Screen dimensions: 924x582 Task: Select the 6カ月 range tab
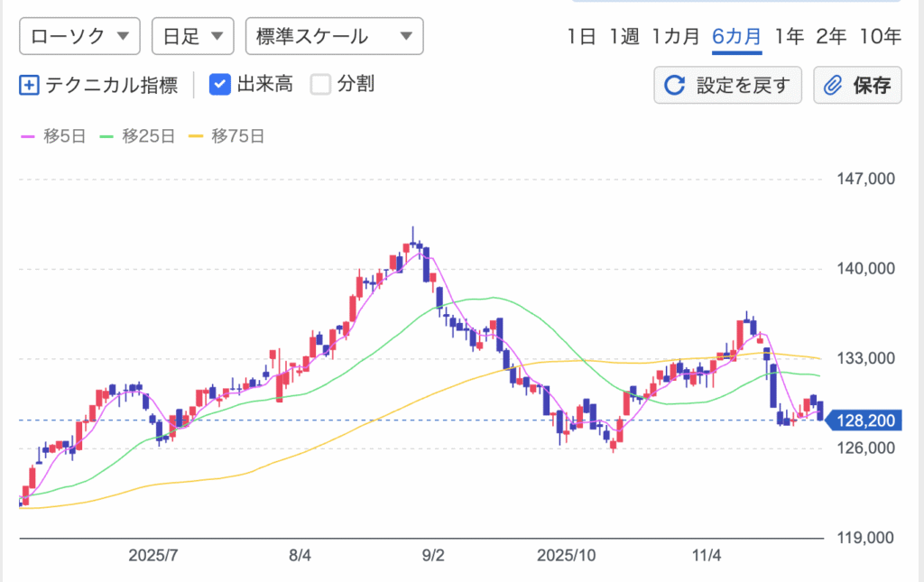click(x=736, y=37)
